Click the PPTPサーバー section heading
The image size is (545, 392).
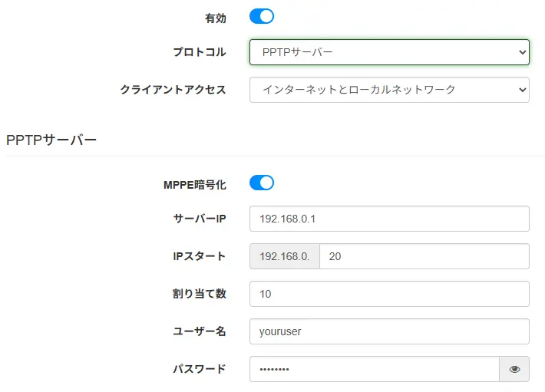(x=51, y=140)
